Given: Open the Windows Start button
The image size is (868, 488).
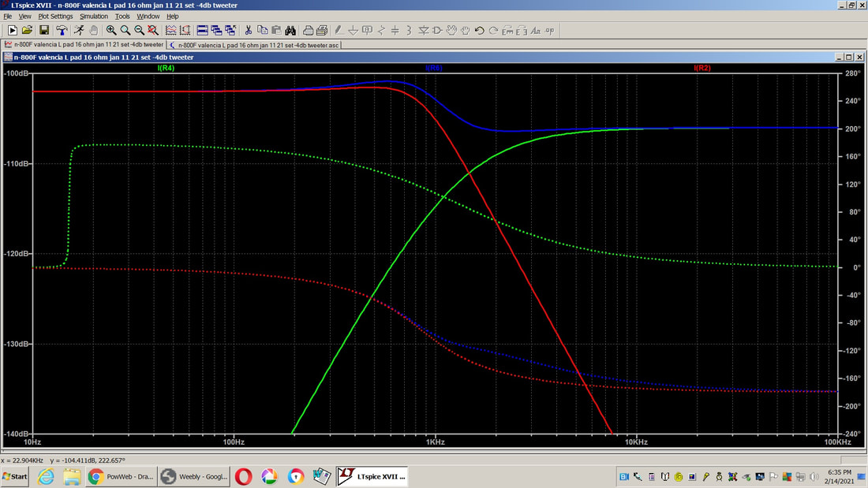Looking at the screenshot, I should [x=15, y=476].
